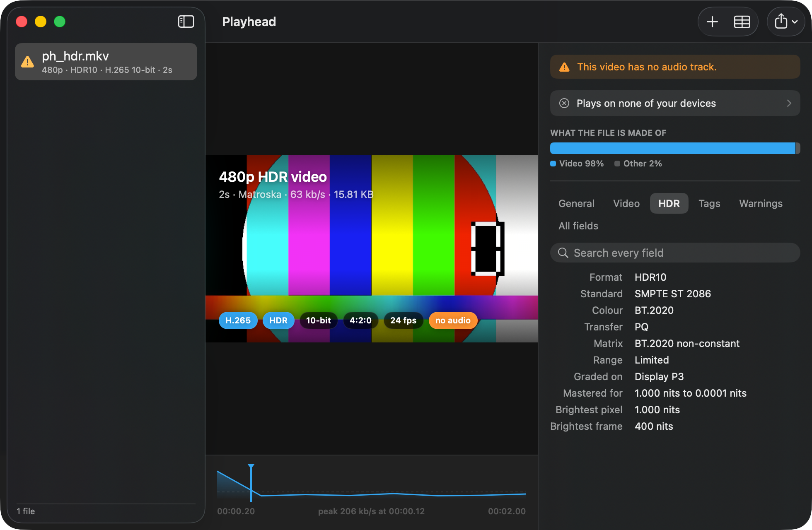Open the share menu button
The image size is (812, 530).
(786, 22)
